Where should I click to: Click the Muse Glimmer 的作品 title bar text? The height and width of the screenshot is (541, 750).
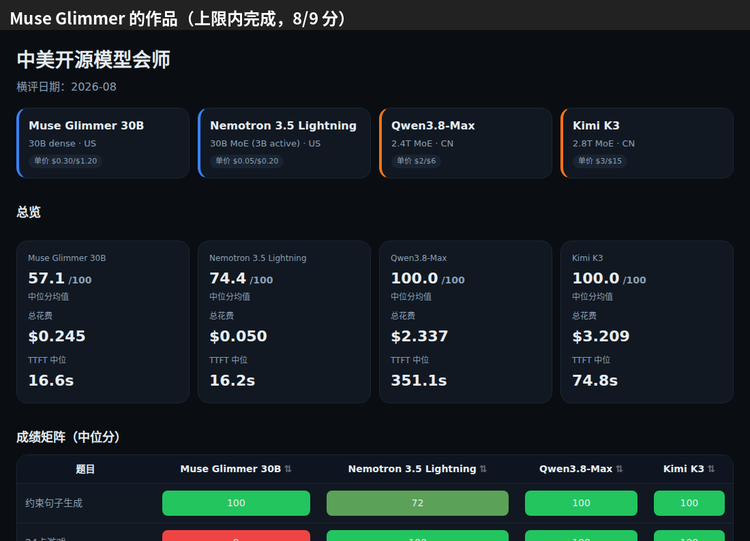click(177, 19)
